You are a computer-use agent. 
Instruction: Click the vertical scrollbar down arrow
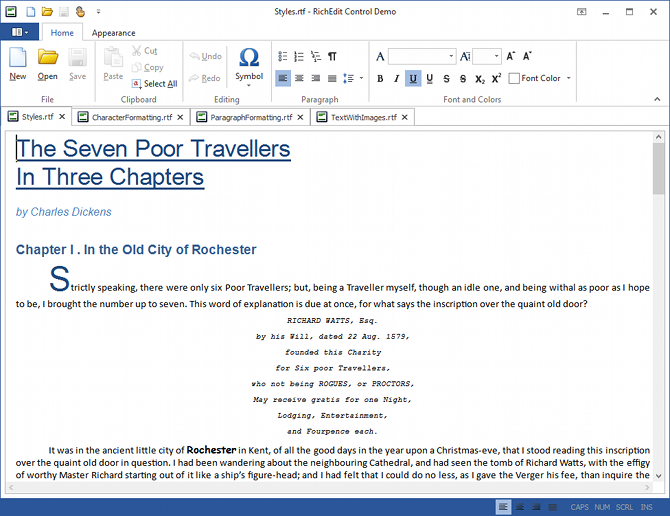tap(658, 476)
